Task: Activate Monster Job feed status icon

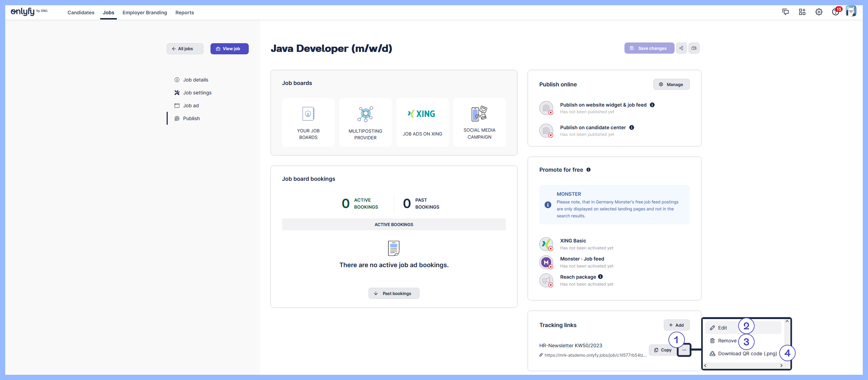Action: (546, 262)
